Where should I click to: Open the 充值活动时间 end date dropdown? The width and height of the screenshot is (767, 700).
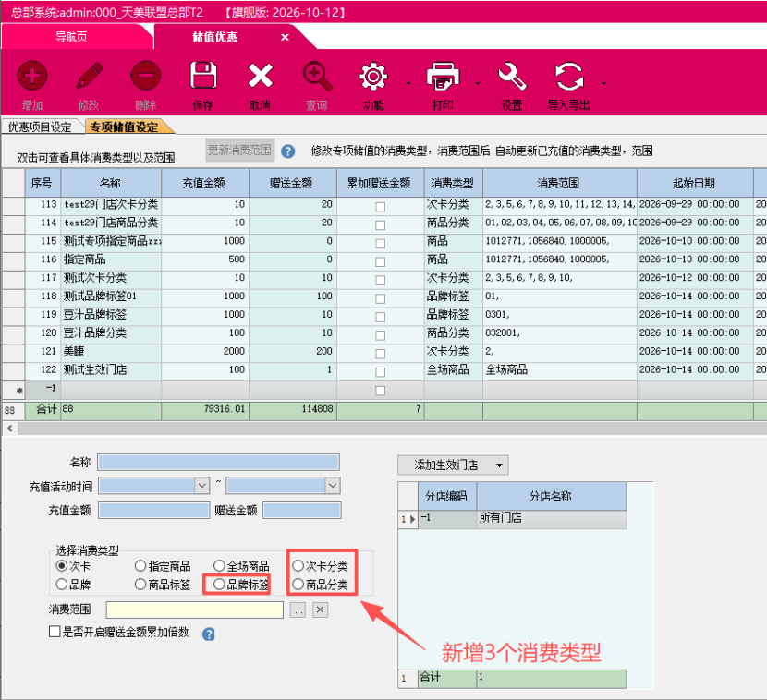tap(333, 486)
